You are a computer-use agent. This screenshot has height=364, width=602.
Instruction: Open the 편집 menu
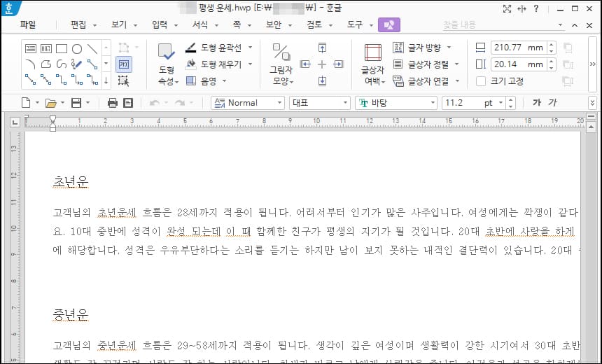click(79, 25)
